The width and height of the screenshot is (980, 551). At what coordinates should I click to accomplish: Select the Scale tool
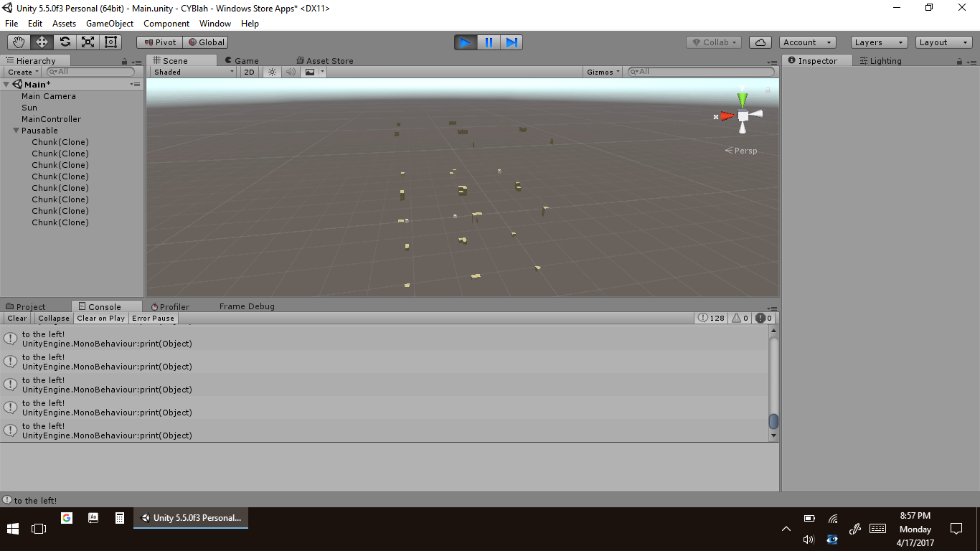(x=88, y=42)
